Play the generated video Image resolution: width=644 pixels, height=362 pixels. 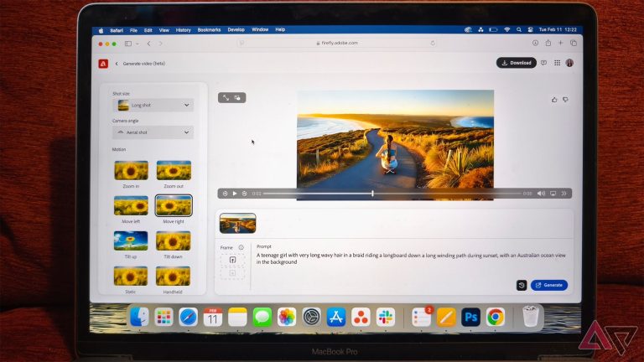tap(235, 194)
